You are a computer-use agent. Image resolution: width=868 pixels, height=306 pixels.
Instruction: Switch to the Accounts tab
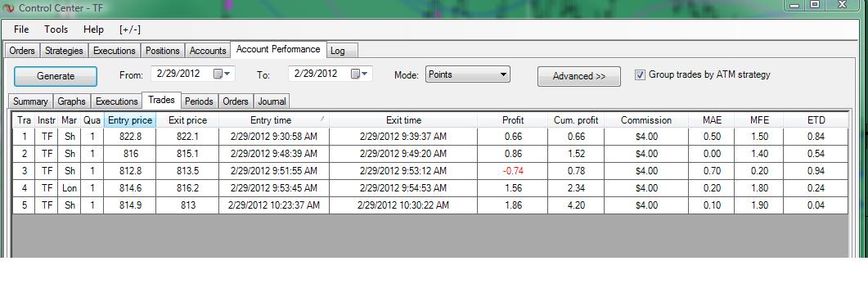[208, 51]
